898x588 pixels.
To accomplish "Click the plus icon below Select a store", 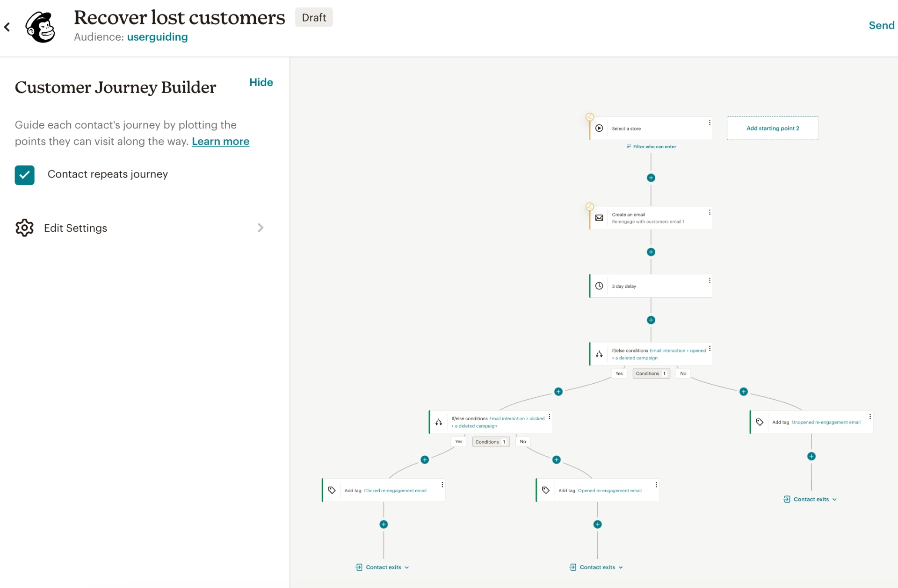I will coord(651,178).
